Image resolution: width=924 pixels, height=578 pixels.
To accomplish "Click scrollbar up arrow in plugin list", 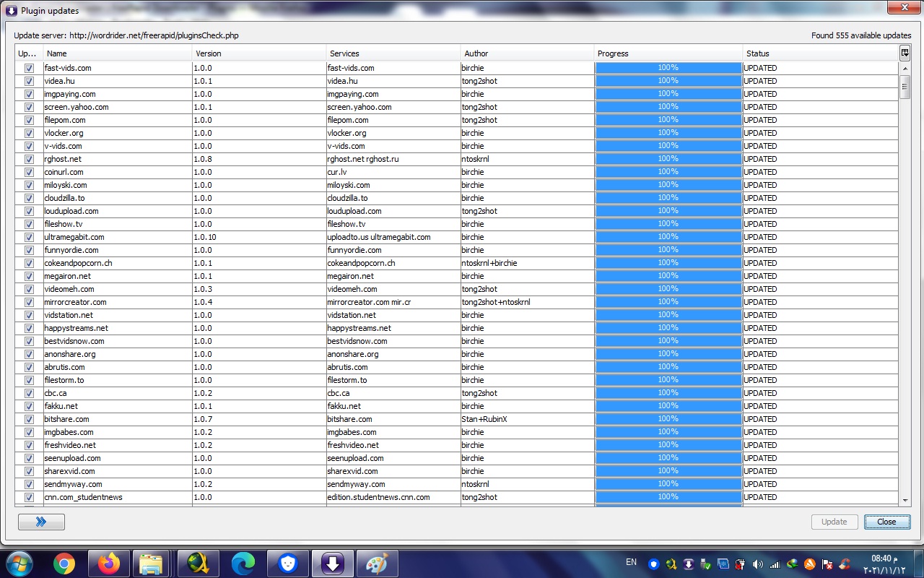I will coord(905,68).
